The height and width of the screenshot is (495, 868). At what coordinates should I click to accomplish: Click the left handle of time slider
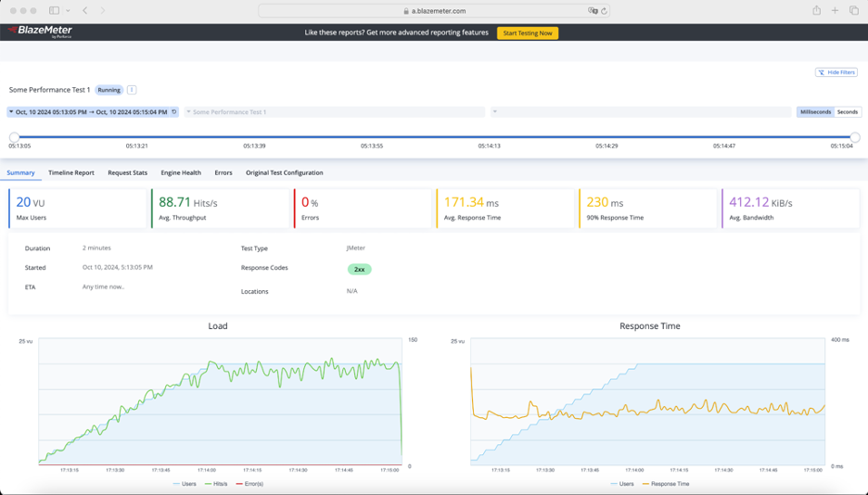(15, 137)
